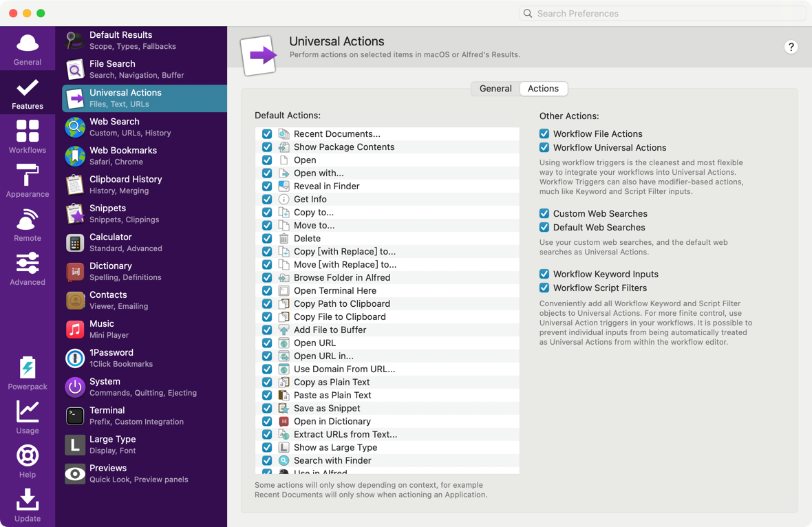Uncheck Workflow Script Filters option
This screenshot has width=812, height=527.
544,288
